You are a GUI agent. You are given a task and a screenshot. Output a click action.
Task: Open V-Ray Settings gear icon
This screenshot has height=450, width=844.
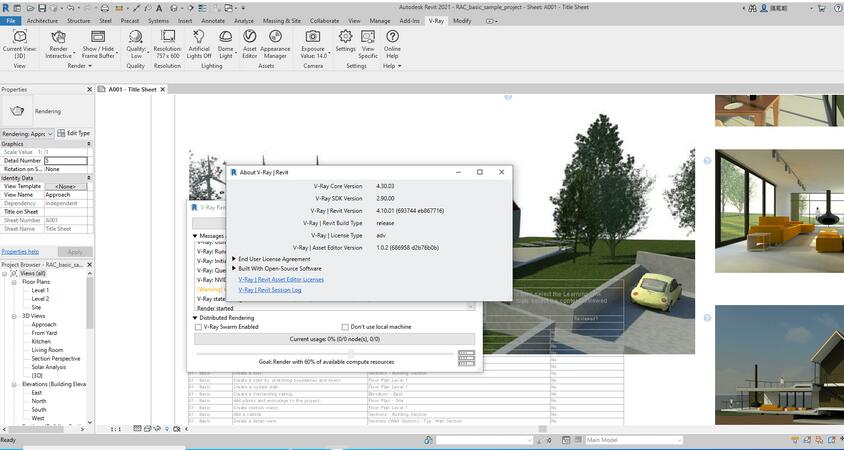pos(346,37)
